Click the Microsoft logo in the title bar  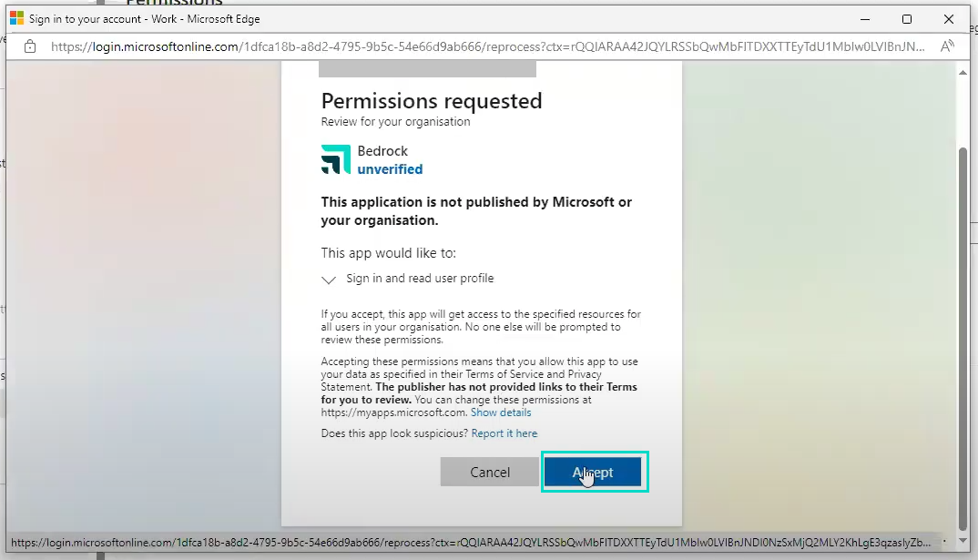(x=16, y=19)
